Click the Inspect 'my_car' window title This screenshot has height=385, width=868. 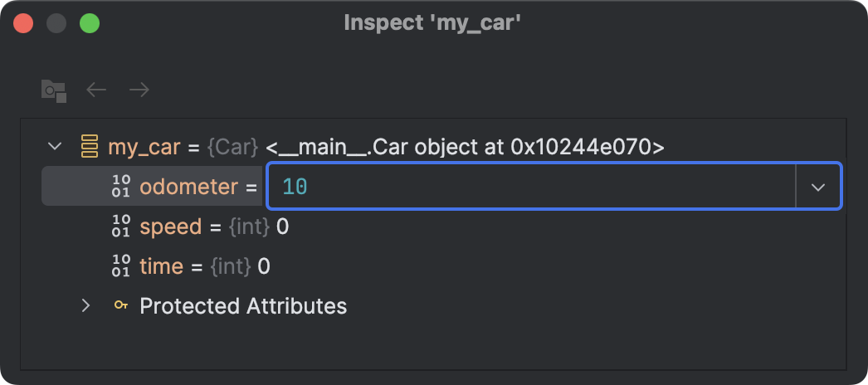pos(433,23)
